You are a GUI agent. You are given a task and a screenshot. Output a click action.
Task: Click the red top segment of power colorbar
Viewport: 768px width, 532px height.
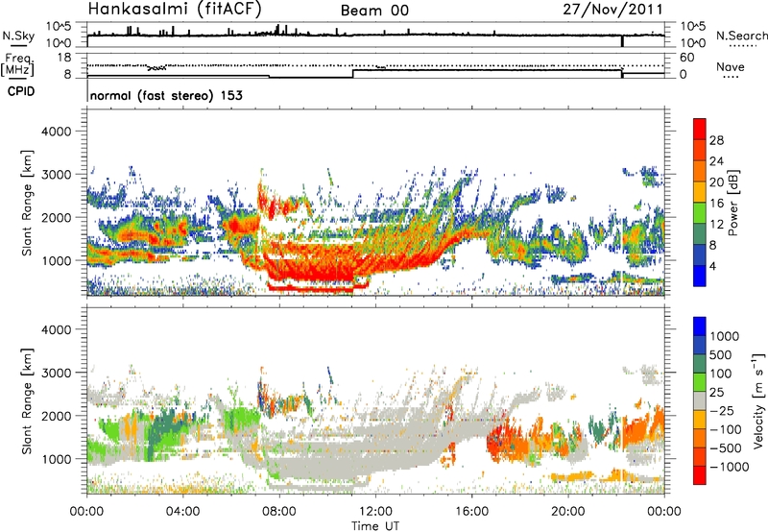tap(700, 129)
